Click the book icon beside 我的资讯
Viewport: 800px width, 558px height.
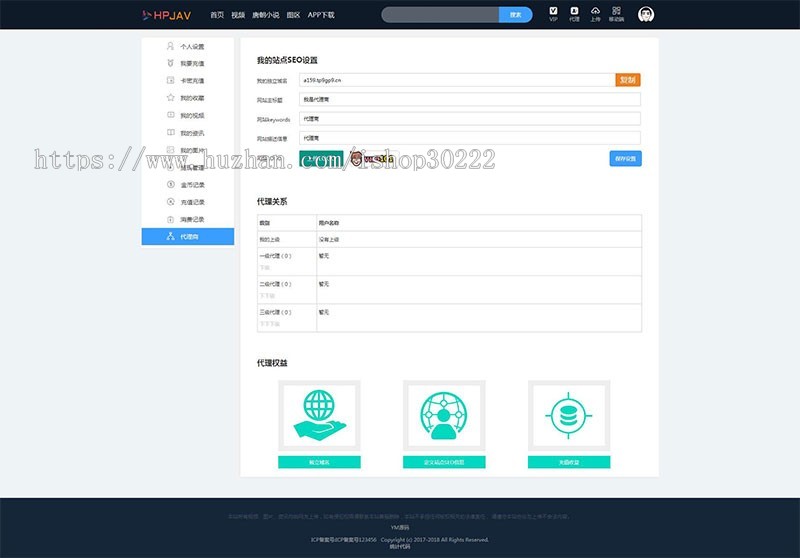(170, 132)
